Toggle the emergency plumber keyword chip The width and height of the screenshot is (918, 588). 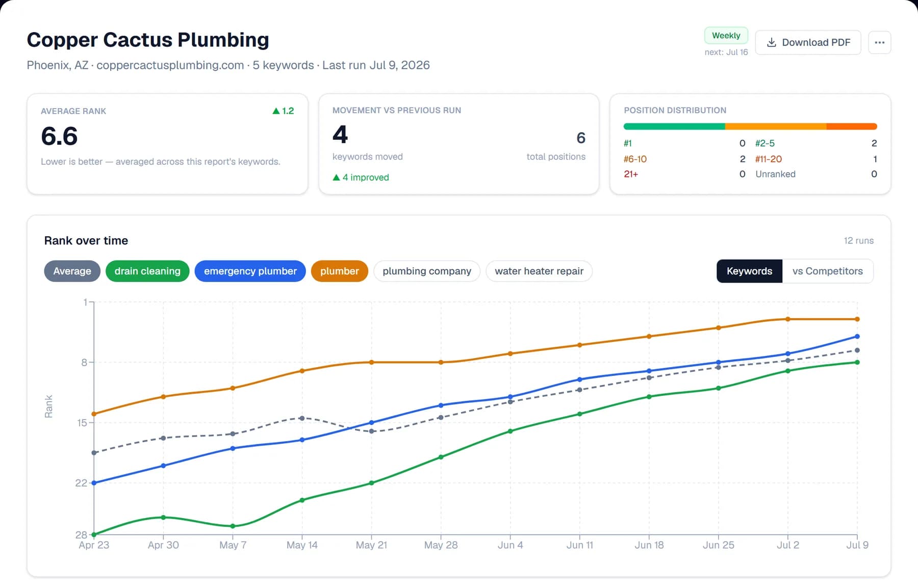(250, 271)
